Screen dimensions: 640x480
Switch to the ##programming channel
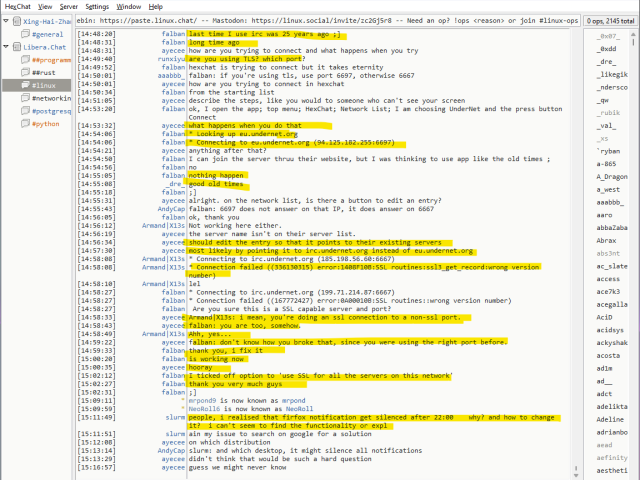click(x=51, y=60)
